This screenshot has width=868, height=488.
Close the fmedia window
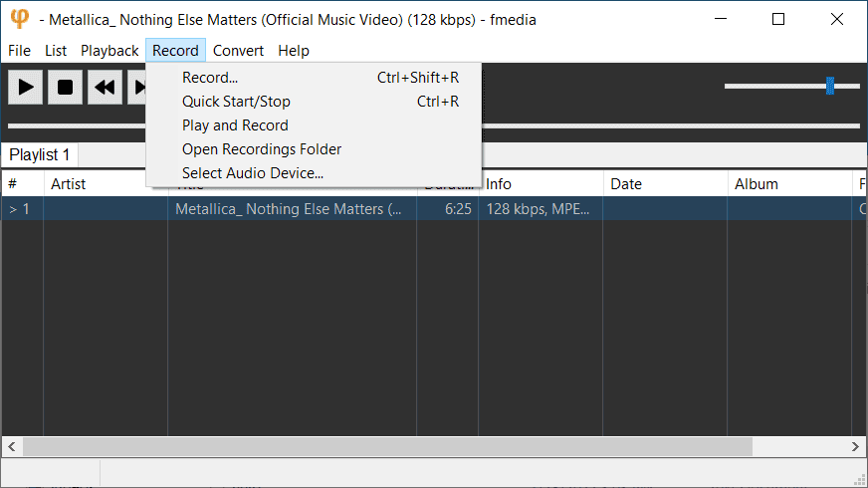point(837,19)
